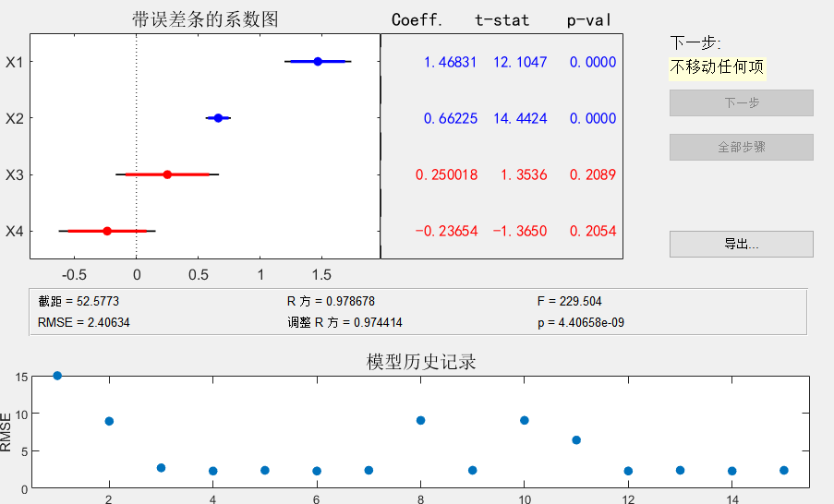Select model history point at step 15
The height and width of the screenshot is (504, 834).
coord(784,471)
